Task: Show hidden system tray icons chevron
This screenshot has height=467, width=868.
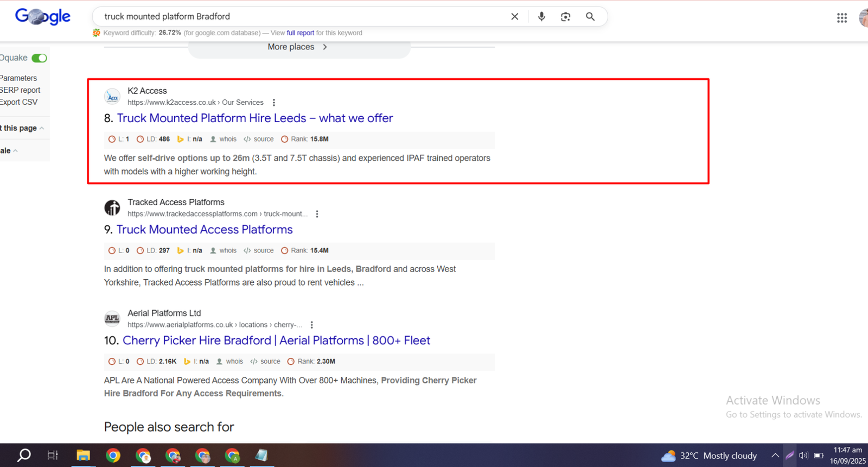Action: (775, 456)
